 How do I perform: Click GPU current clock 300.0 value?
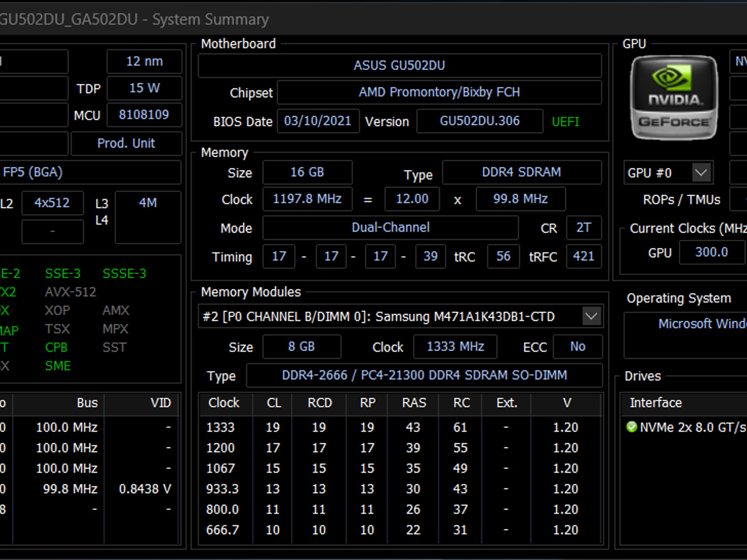coord(711,252)
